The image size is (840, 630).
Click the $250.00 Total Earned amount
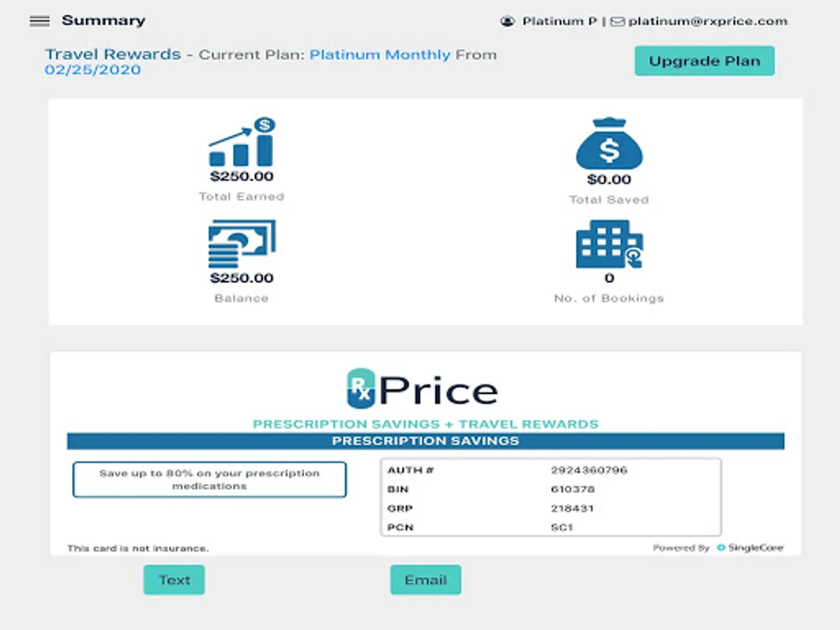(x=241, y=176)
